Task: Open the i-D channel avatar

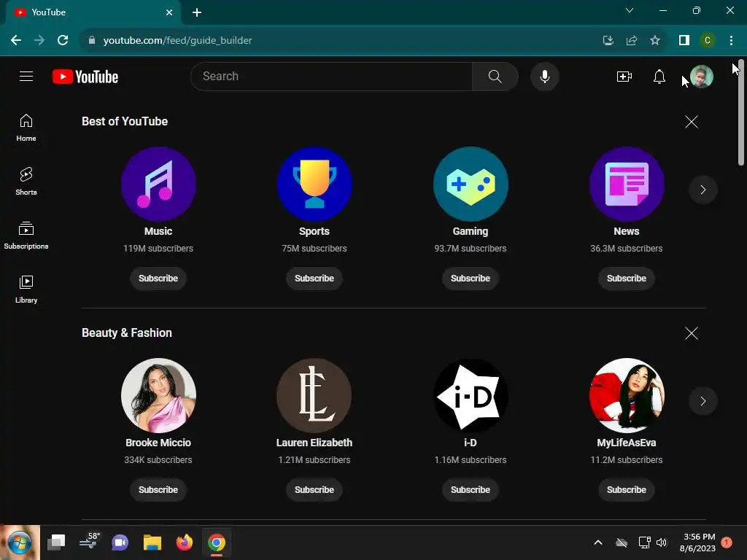Action: 471,396
